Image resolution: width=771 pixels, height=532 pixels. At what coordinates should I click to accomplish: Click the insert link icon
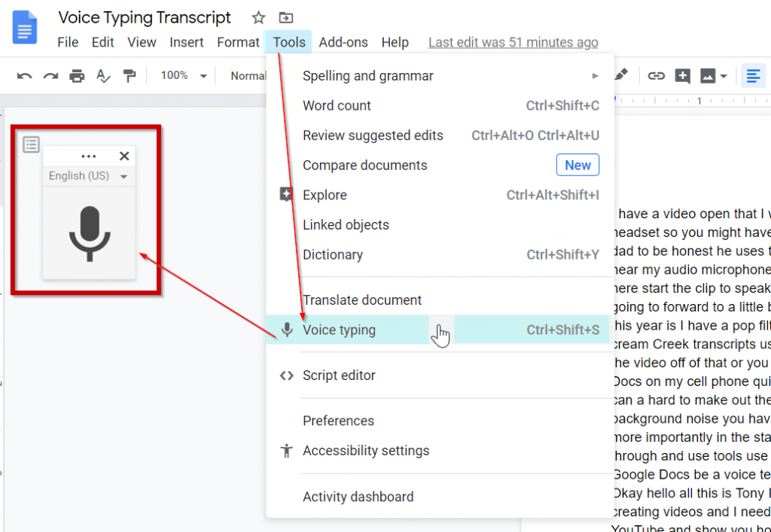click(x=657, y=76)
